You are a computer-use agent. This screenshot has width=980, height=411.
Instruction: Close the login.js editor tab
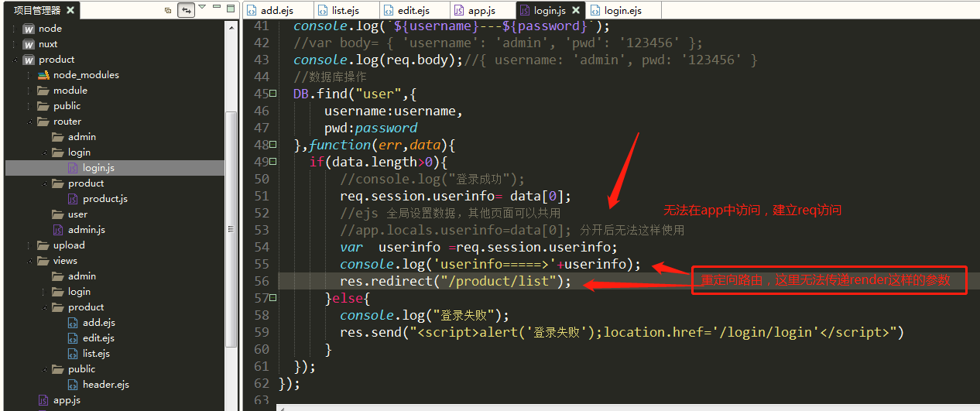coord(574,11)
